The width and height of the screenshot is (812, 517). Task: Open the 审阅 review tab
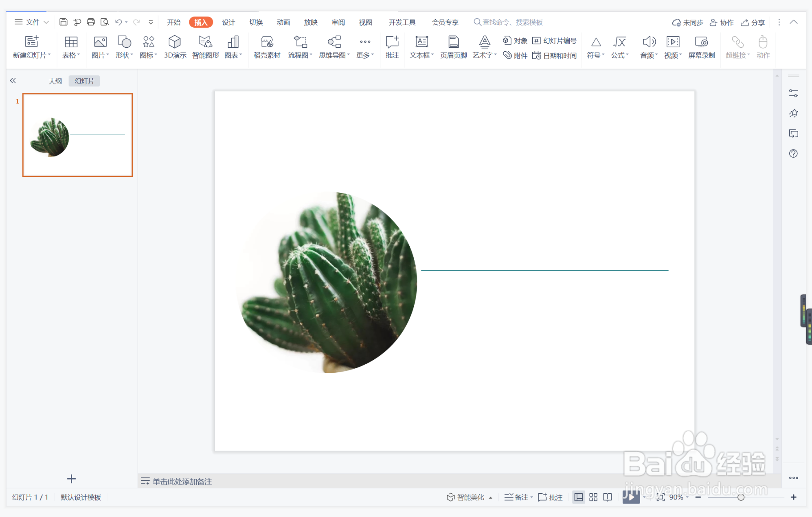pos(338,22)
